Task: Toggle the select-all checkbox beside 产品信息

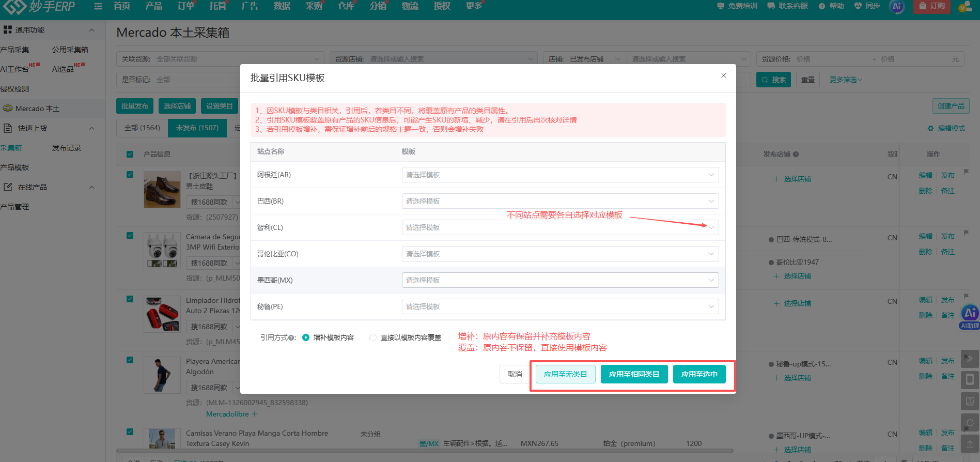Action: click(x=130, y=154)
